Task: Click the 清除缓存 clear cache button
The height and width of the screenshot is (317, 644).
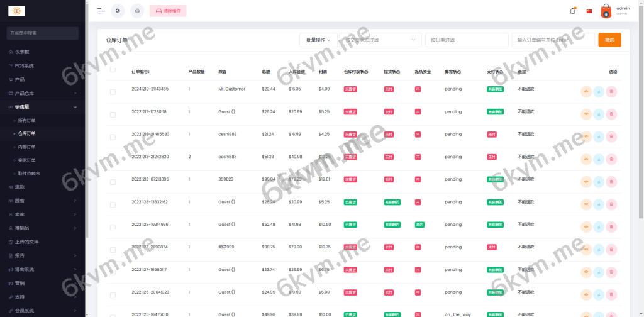Action: [x=168, y=11]
